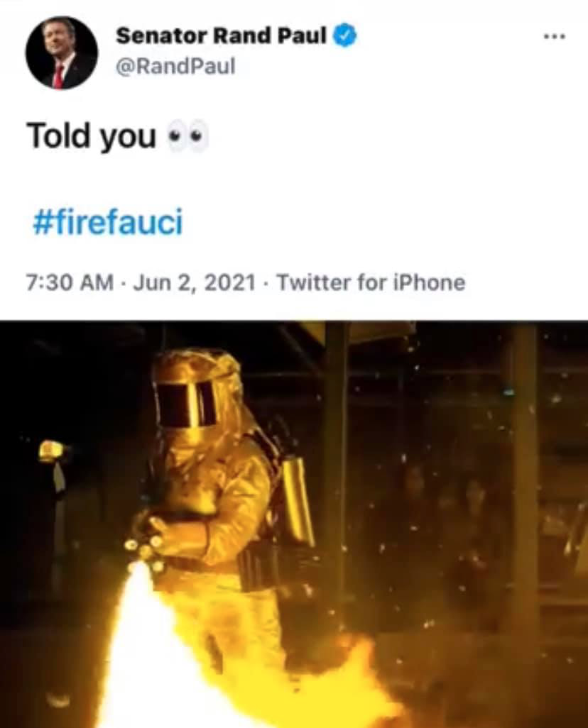The image size is (588, 728).
Task: Click the eyes emoji after 'Told you'
Action: pyautogui.click(x=187, y=136)
